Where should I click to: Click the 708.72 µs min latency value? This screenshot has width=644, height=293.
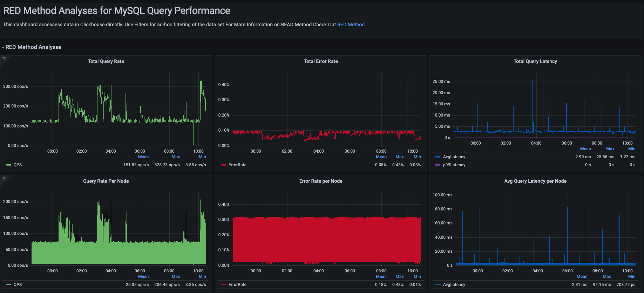(626, 285)
